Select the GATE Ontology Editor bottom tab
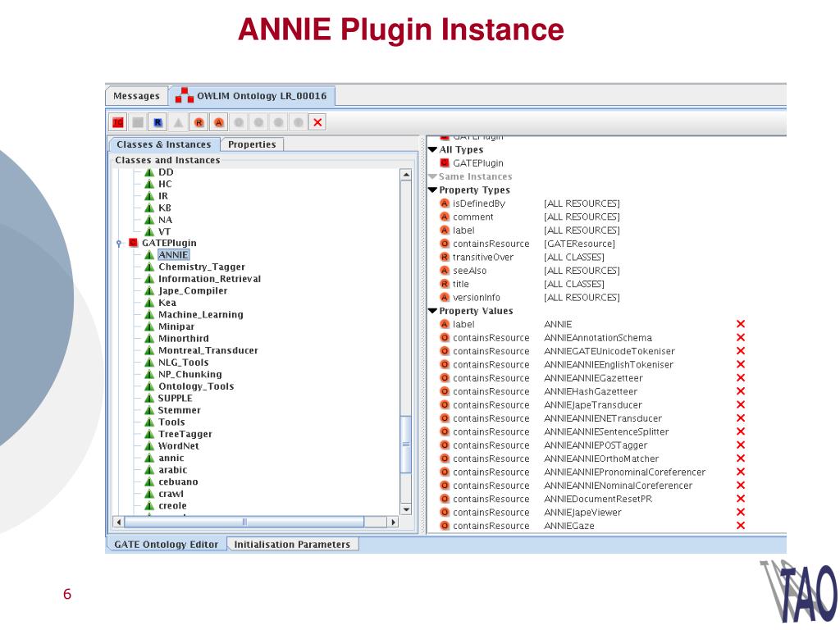Image resolution: width=840 pixels, height=630 pixels. click(x=166, y=545)
